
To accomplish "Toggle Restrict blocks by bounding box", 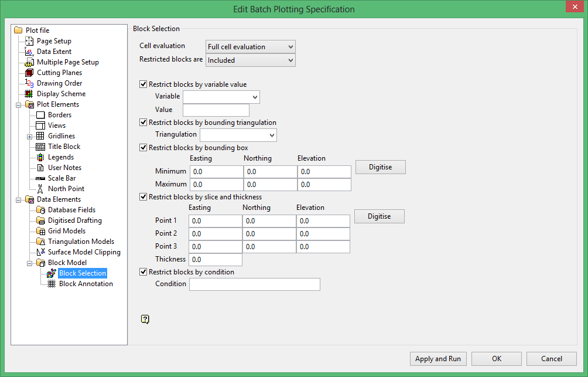I will [x=143, y=148].
